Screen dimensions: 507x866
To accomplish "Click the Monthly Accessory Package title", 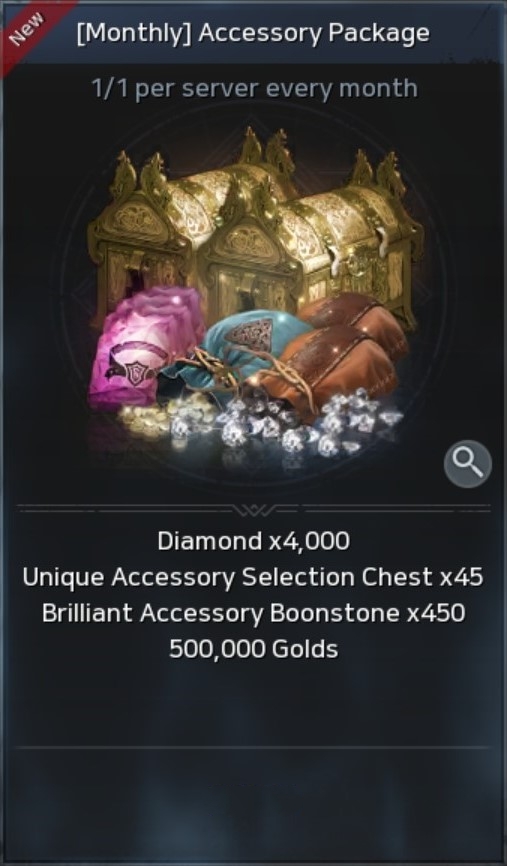I will [x=253, y=33].
